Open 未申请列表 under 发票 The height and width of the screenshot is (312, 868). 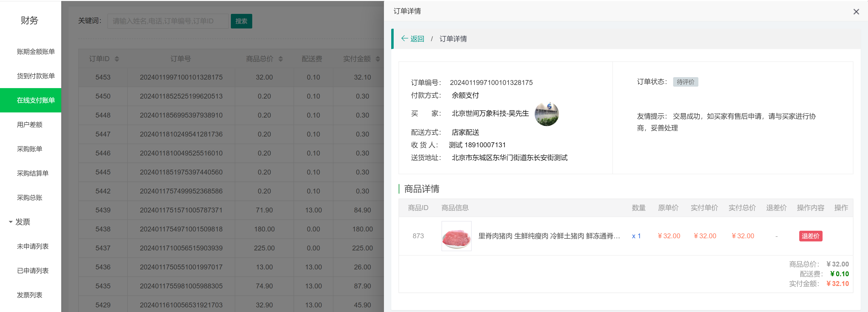click(x=33, y=246)
